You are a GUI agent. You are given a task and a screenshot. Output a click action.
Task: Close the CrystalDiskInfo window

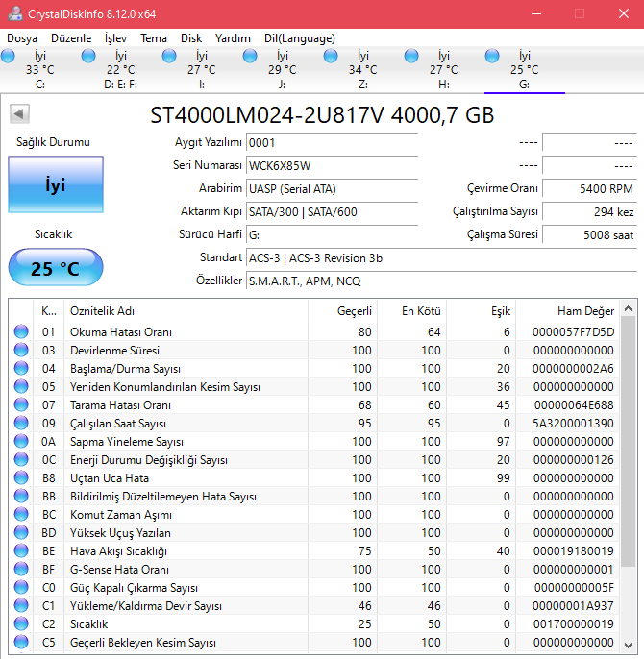(624, 13)
